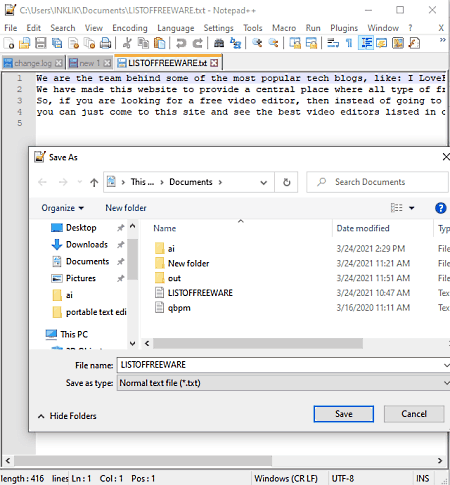Sort files by the Name column
The height and width of the screenshot is (485, 450).
point(165,228)
